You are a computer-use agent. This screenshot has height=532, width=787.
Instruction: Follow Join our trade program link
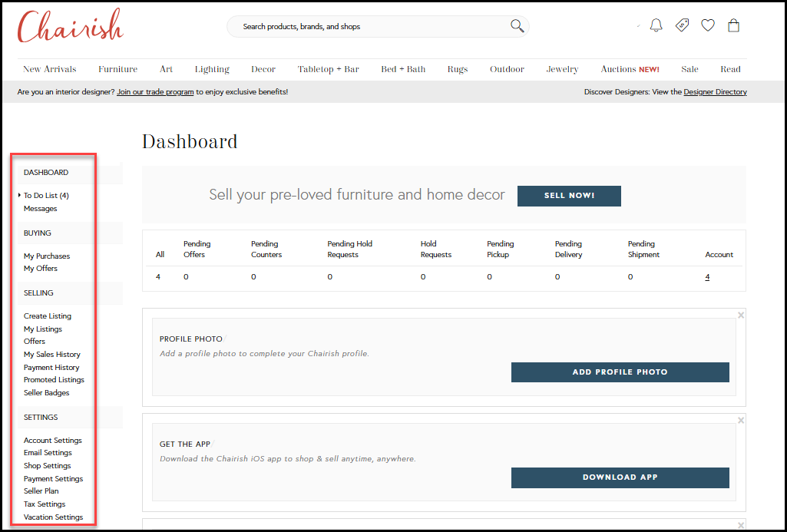155,92
